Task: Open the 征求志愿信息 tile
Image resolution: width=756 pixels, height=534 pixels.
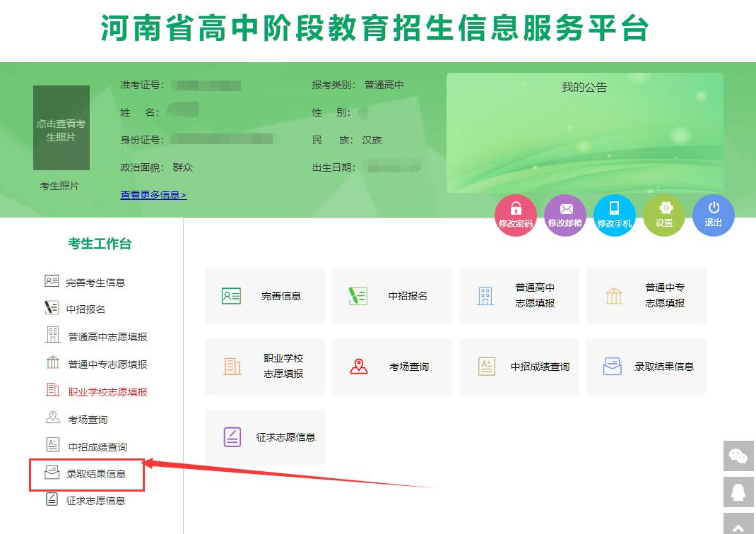Action: (x=264, y=437)
